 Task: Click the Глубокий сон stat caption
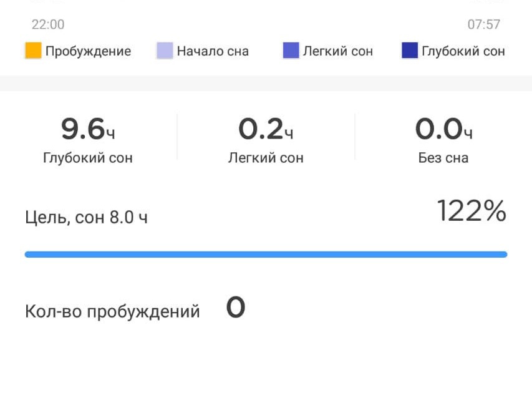point(88,158)
